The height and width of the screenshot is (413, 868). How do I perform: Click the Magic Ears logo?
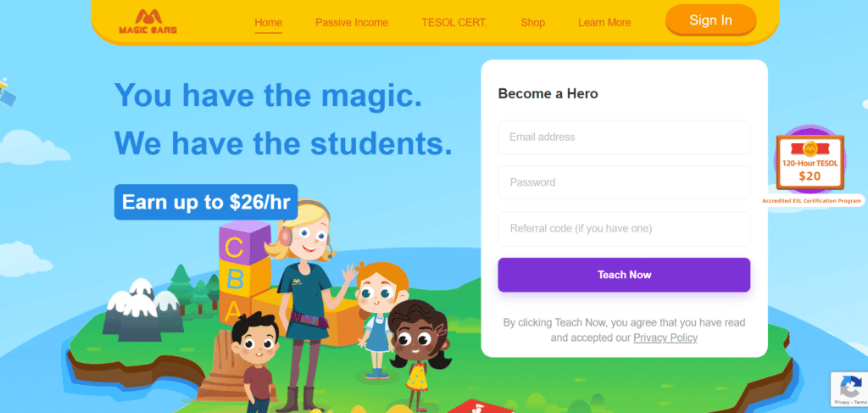[147, 21]
